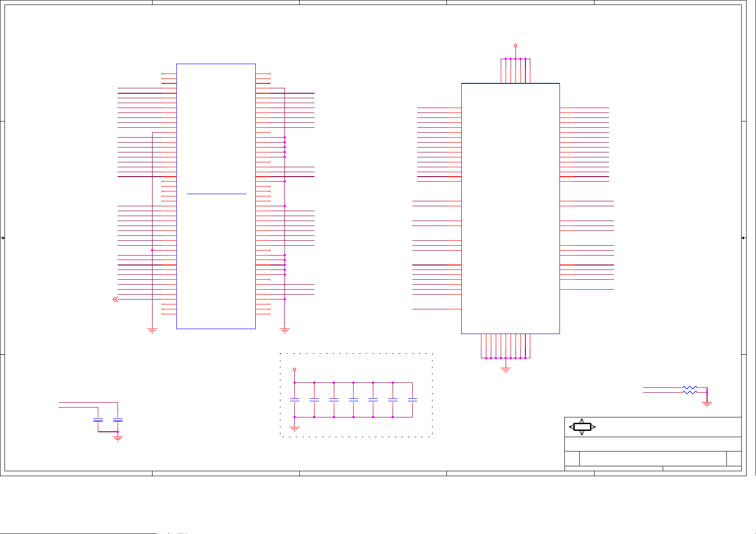Select the middle capacitor of seven in dashed box
The height and width of the screenshot is (534, 756).
tap(354, 399)
